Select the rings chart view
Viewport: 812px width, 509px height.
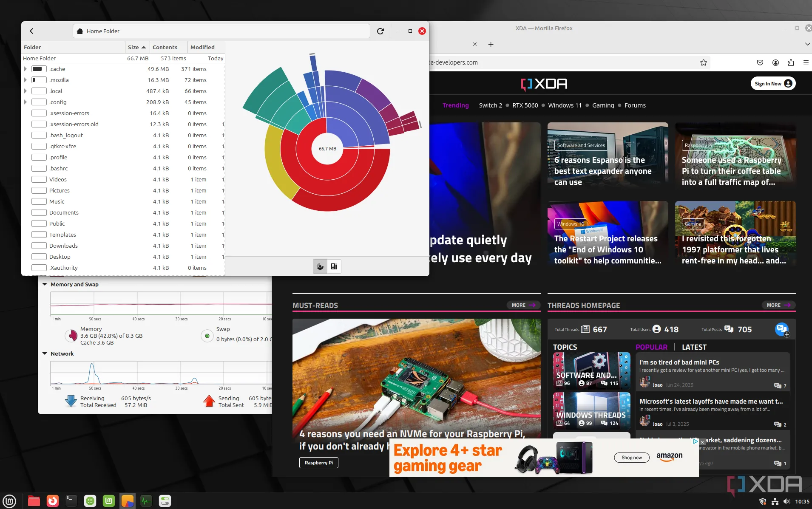pyautogui.click(x=320, y=266)
